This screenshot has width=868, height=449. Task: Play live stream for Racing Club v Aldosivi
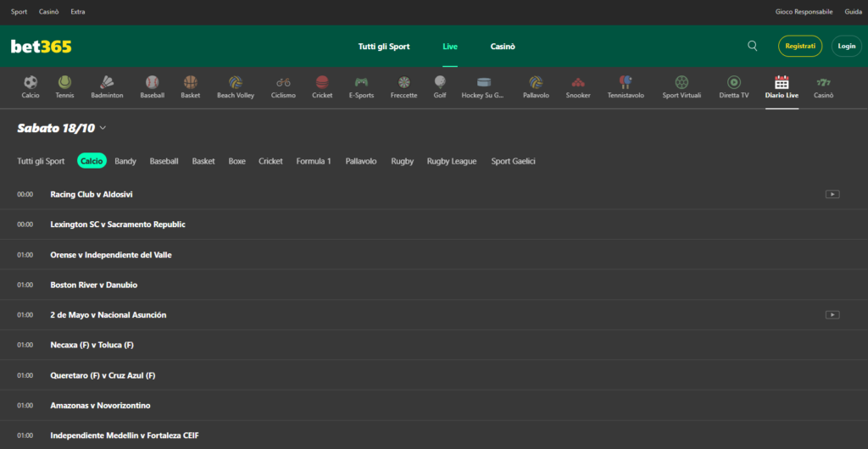pyautogui.click(x=832, y=194)
